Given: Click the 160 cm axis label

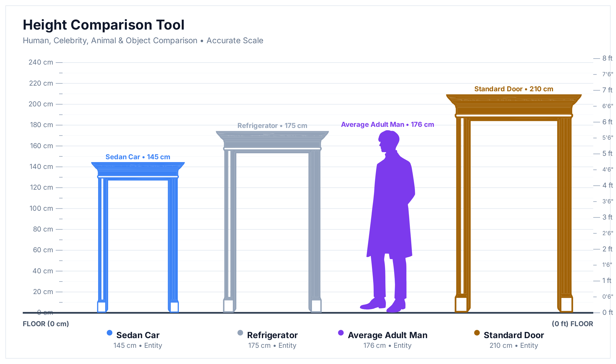Looking at the screenshot, I should pyautogui.click(x=42, y=146).
